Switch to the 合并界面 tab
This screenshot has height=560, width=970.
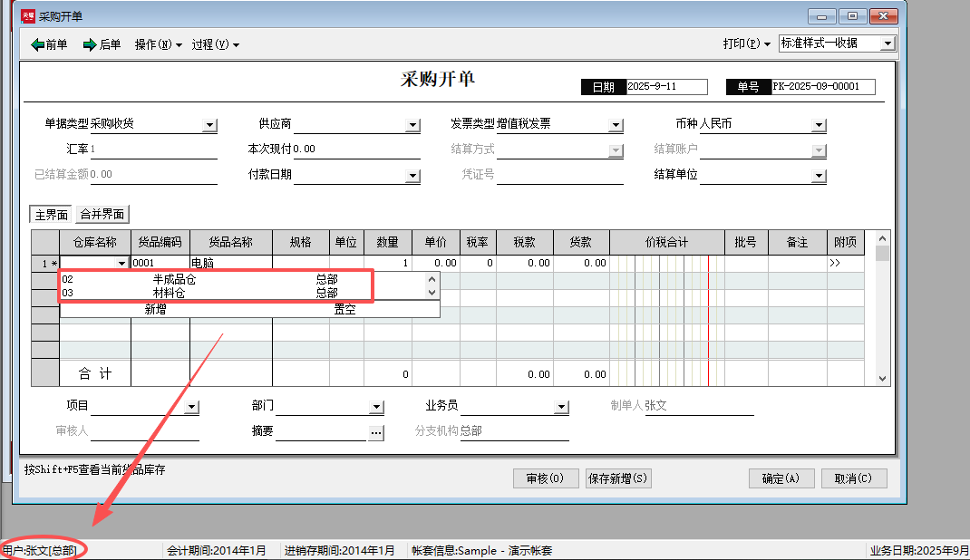click(x=102, y=215)
